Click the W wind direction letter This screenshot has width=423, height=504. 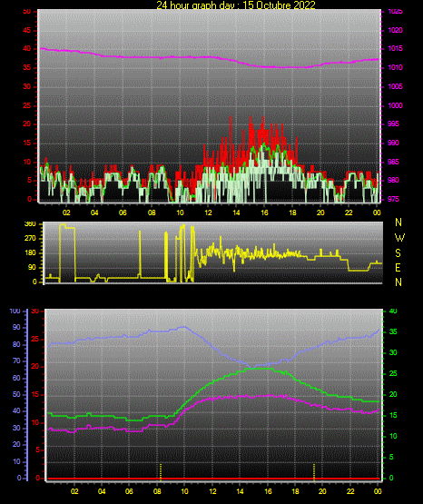[399, 238]
